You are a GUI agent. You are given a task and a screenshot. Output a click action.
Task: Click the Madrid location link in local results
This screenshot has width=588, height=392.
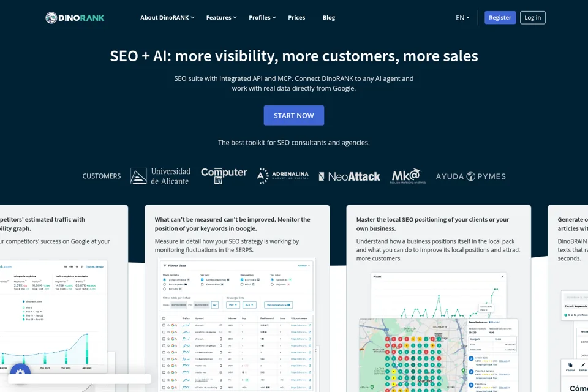(494, 322)
